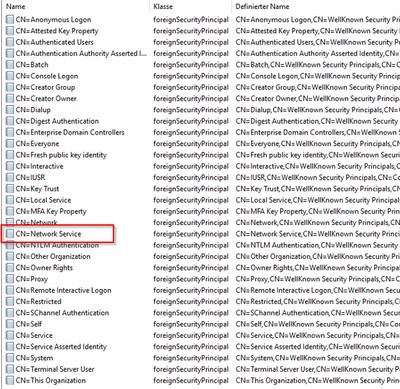
Task: Click the icon next to CN=Batch
Action: [x=10, y=65]
